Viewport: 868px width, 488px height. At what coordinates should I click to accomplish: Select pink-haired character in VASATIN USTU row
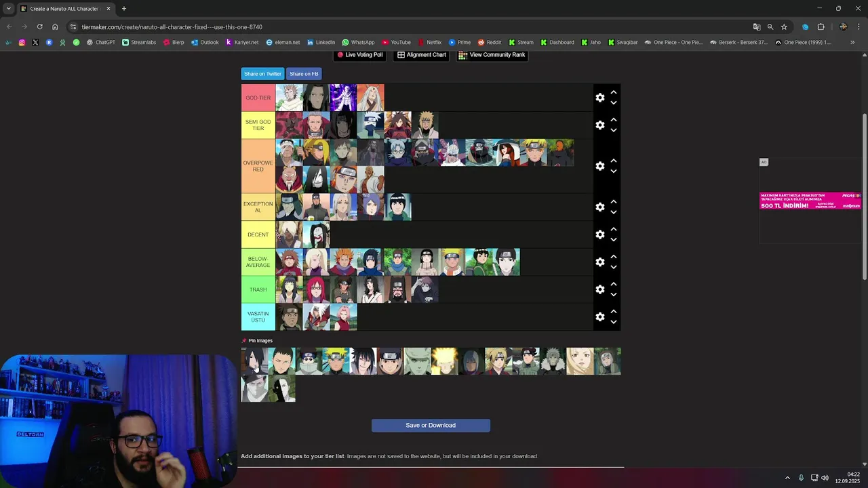(343, 317)
